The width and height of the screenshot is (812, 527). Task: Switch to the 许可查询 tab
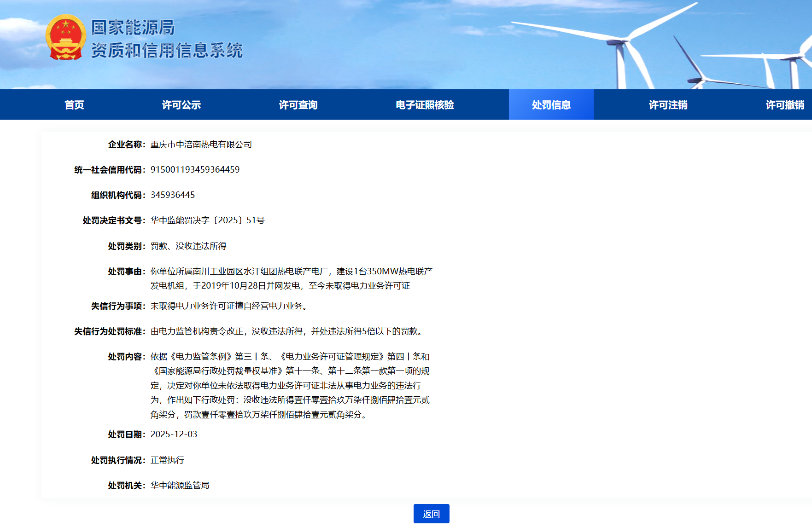pyautogui.click(x=298, y=105)
